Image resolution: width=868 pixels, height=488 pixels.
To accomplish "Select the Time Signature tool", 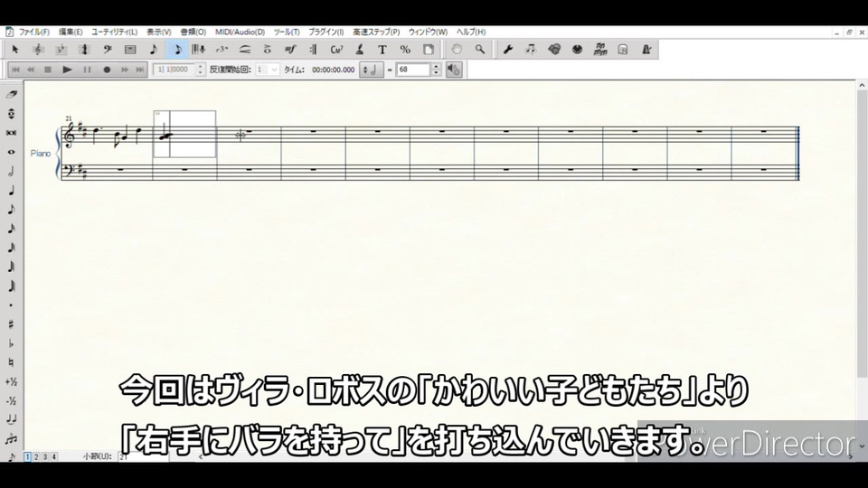I will pos(84,50).
